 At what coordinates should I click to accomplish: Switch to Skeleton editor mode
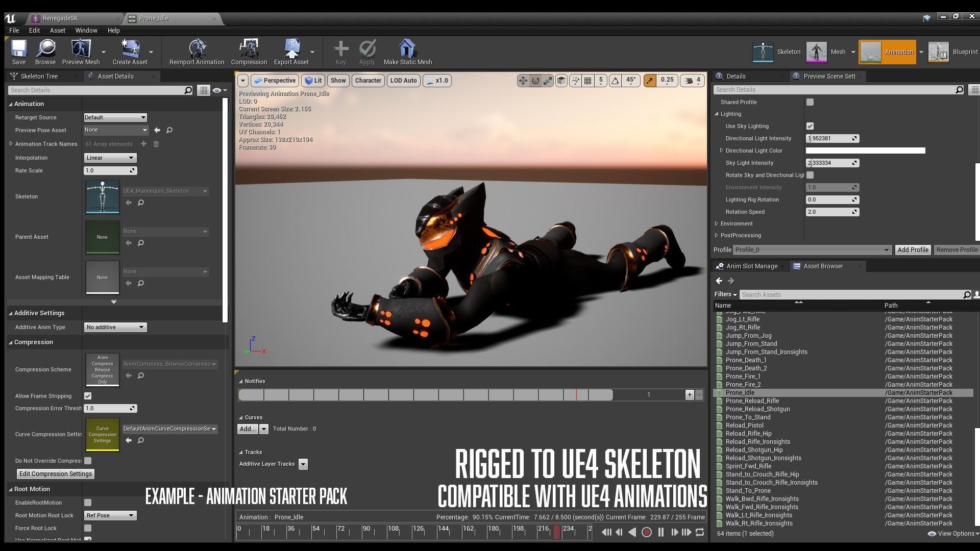coord(776,52)
